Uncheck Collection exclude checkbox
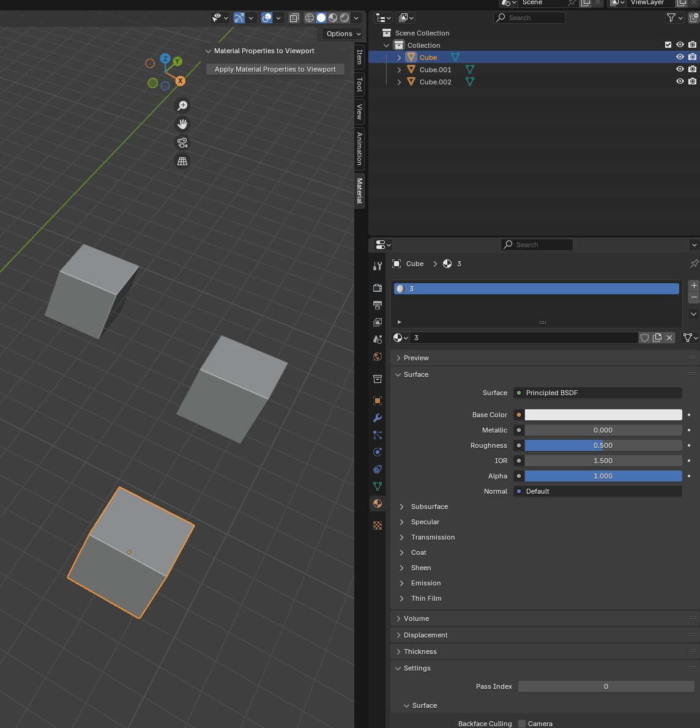The width and height of the screenshot is (700, 728). point(668,45)
